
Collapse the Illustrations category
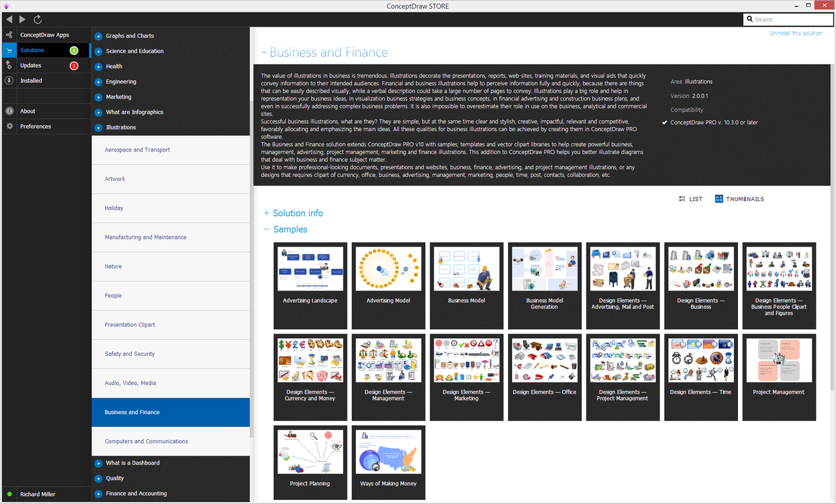[x=99, y=127]
